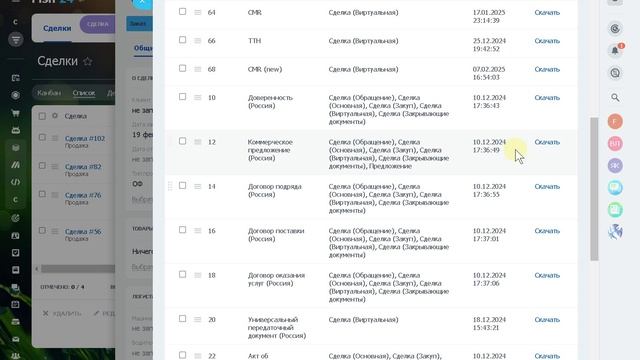Open the blue globe avatar in right panel

click(615, 231)
